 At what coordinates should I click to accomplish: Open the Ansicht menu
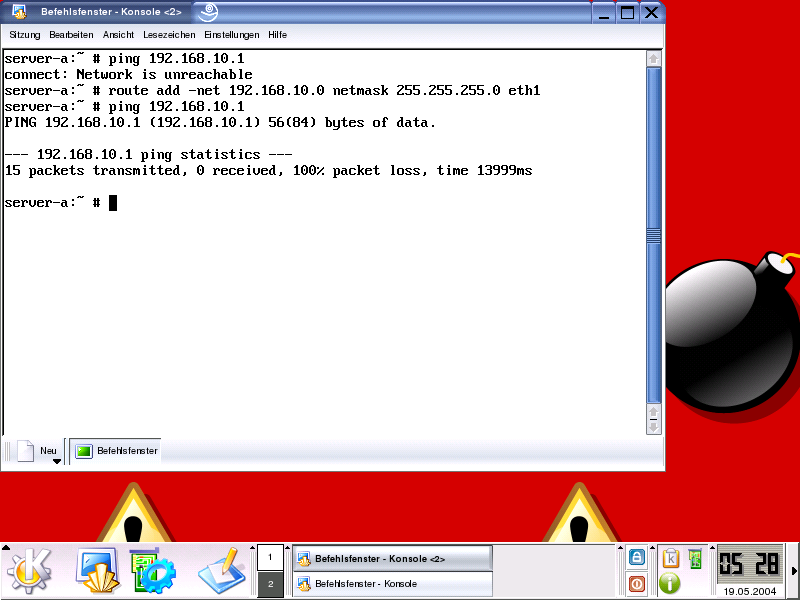click(118, 35)
